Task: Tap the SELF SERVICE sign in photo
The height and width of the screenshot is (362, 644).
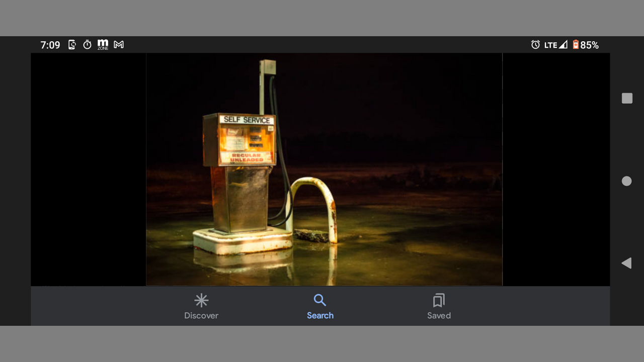Action: tap(247, 120)
